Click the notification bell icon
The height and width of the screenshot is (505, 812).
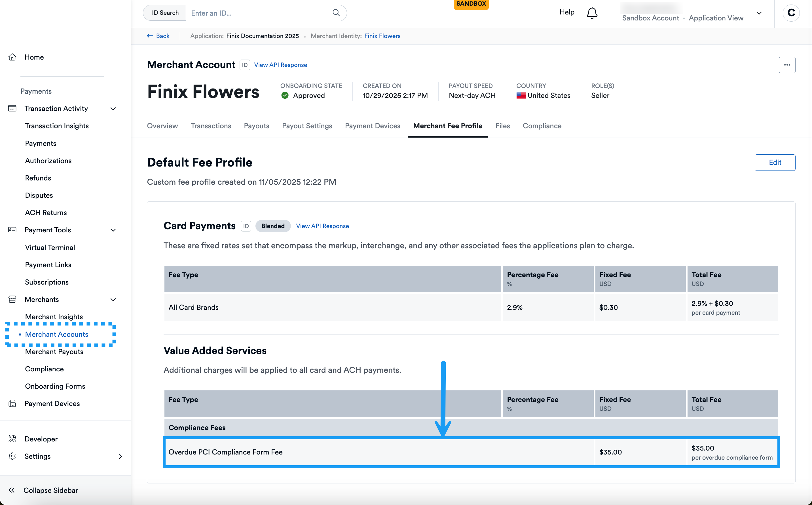[592, 13]
